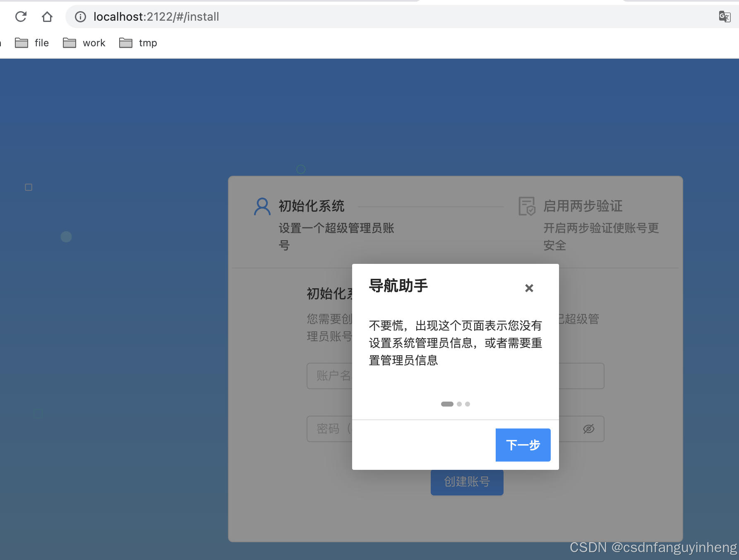
Task: Click the 导航助手 dialog title
Action: coord(398,286)
